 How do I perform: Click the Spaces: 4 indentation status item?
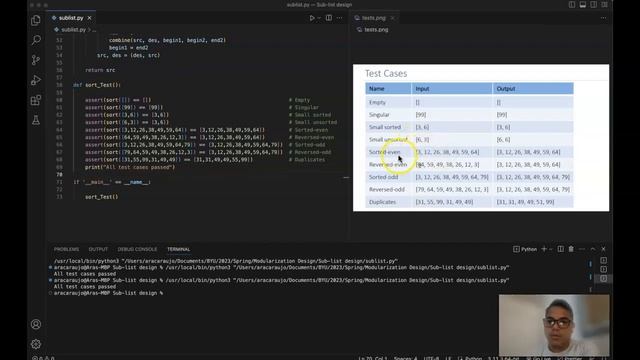[x=405, y=358]
